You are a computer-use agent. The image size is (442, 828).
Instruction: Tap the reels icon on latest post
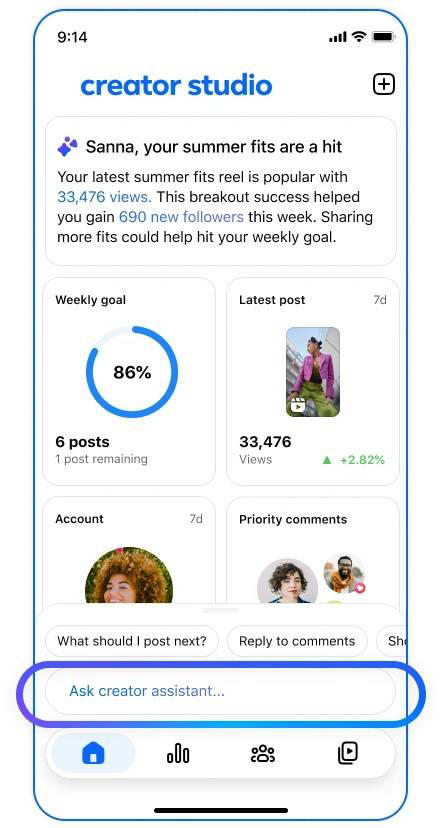298,406
